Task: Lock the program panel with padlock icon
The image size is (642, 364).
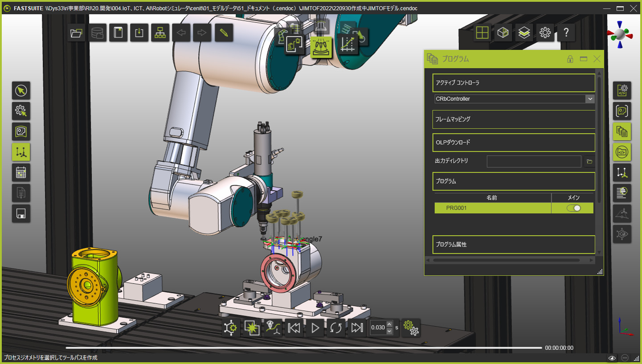Action: coord(570,59)
